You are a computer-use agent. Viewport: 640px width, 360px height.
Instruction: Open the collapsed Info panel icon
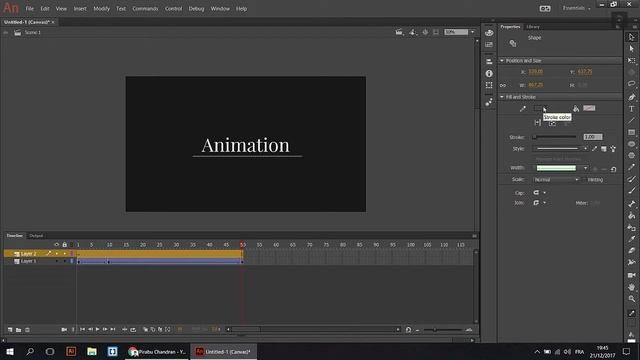click(x=489, y=73)
